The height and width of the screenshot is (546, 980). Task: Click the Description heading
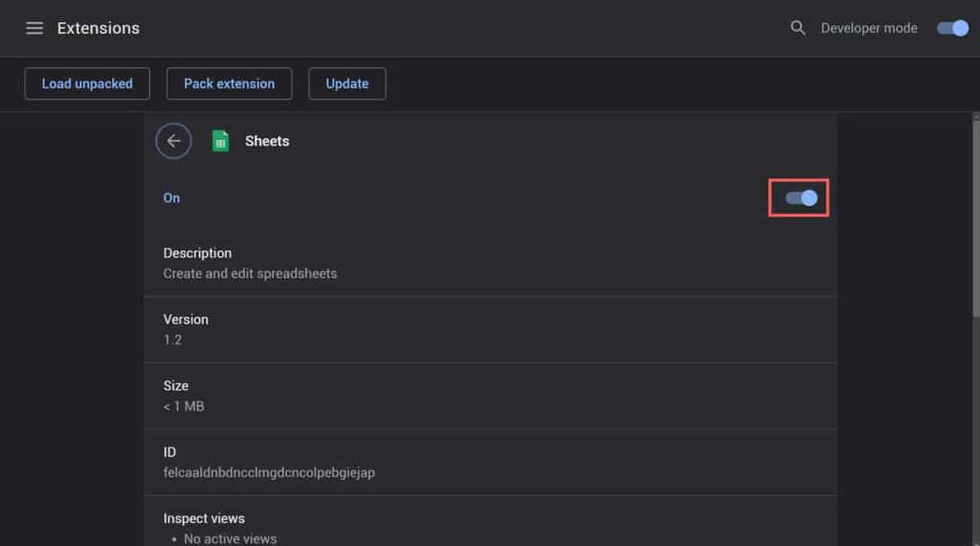coord(197,253)
